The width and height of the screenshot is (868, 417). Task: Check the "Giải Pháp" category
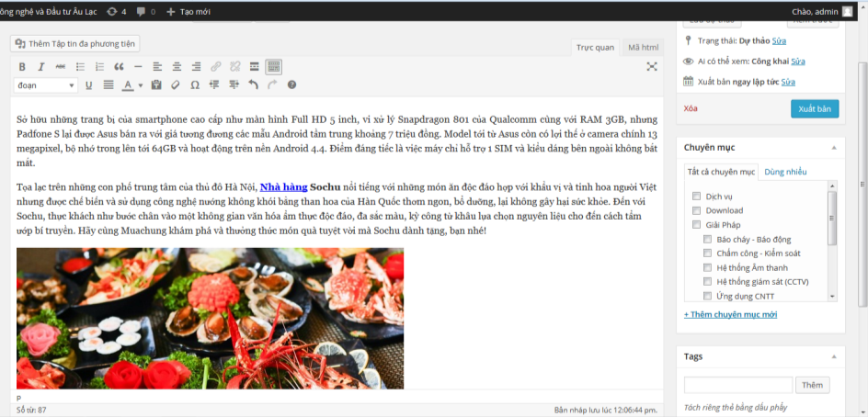tap(696, 225)
